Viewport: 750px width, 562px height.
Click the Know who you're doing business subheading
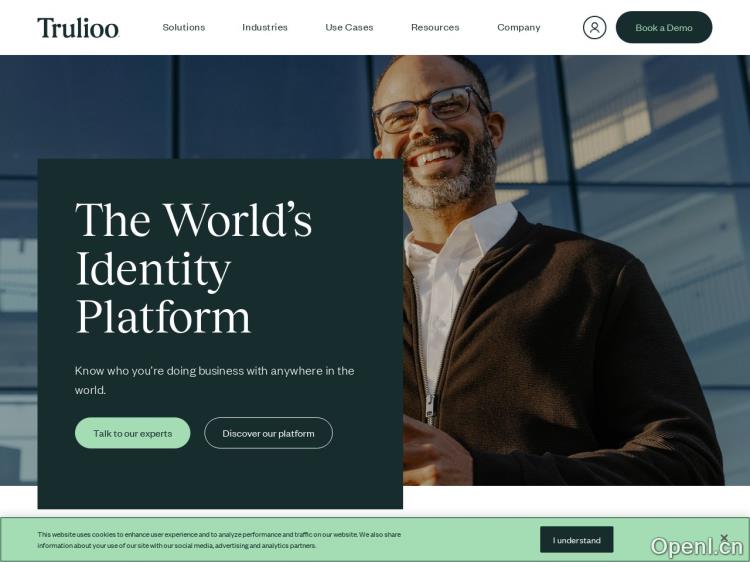pyautogui.click(x=214, y=380)
